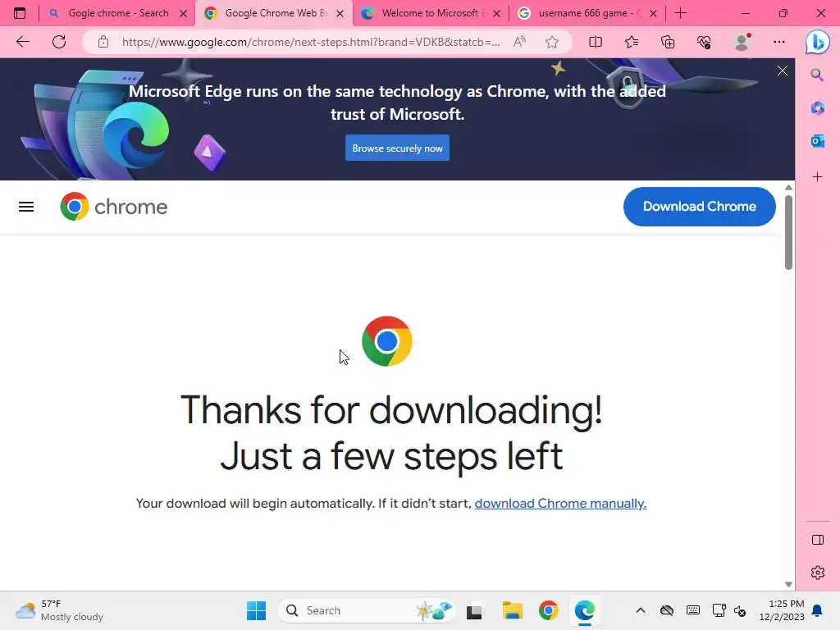Click the Microsoft Edge taskbar icon
Screen dimensions: 840x630
[584, 610]
